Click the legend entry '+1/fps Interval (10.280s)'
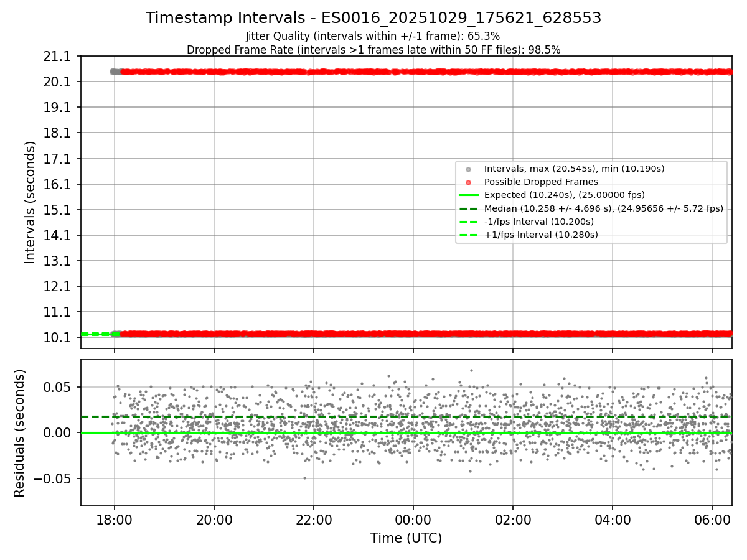 [541, 235]
